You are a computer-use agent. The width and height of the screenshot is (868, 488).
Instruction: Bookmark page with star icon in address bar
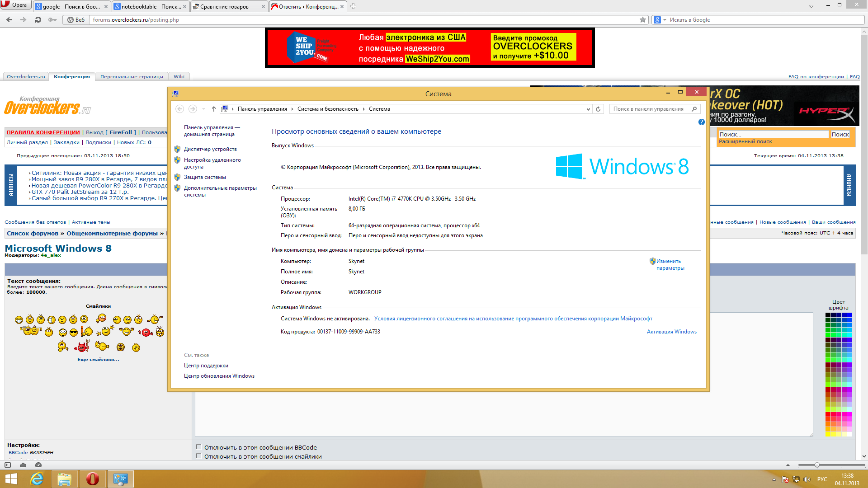pos(642,20)
